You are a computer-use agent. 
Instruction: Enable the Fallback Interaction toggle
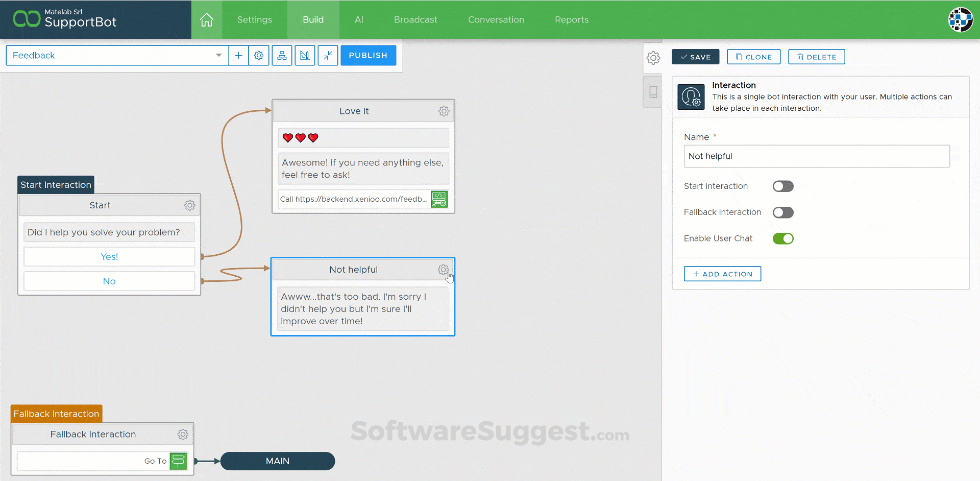(x=783, y=212)
